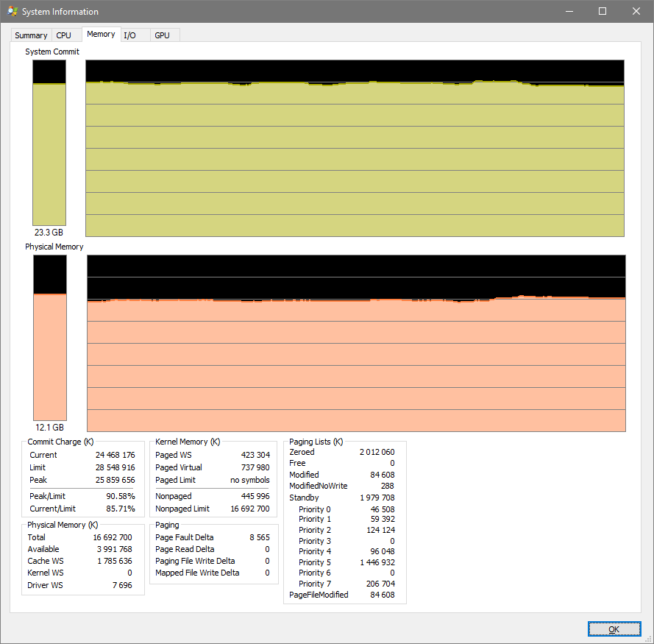The width and height of the screenshot is (654, 644).
Task: Select the Modified row value 84 608
Action: (x=383, y=475)
